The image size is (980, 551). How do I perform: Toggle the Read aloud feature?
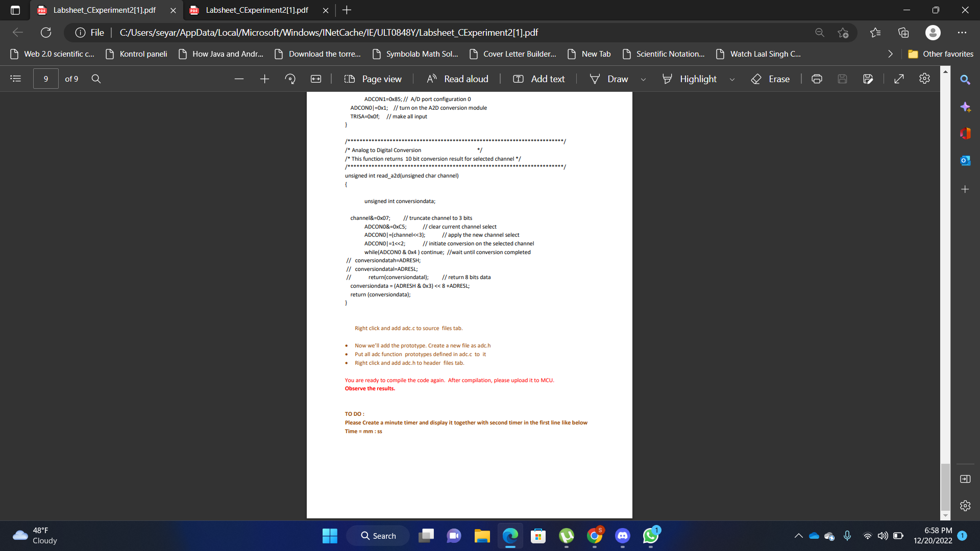pos(457,79)
